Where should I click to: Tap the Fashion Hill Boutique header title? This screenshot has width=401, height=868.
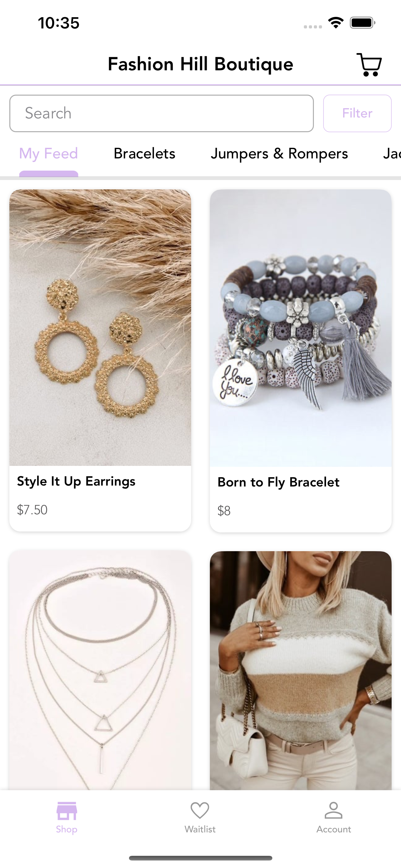[200, 64]
